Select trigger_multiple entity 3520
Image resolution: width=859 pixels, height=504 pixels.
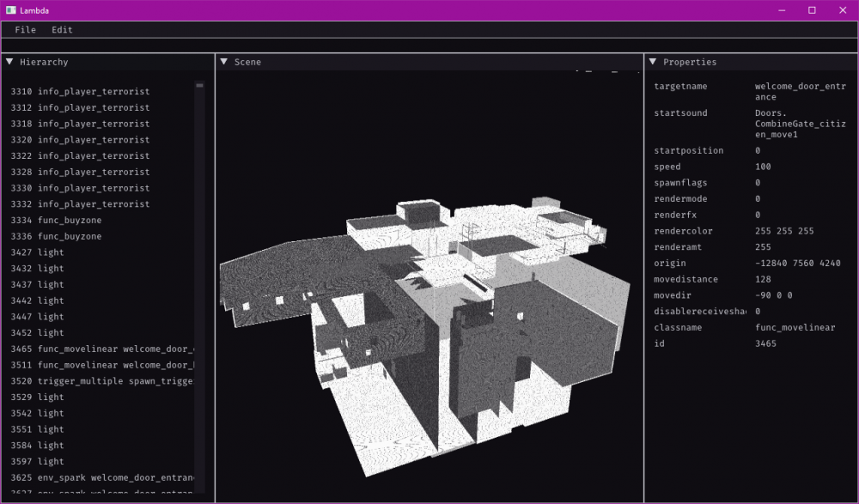102,381
